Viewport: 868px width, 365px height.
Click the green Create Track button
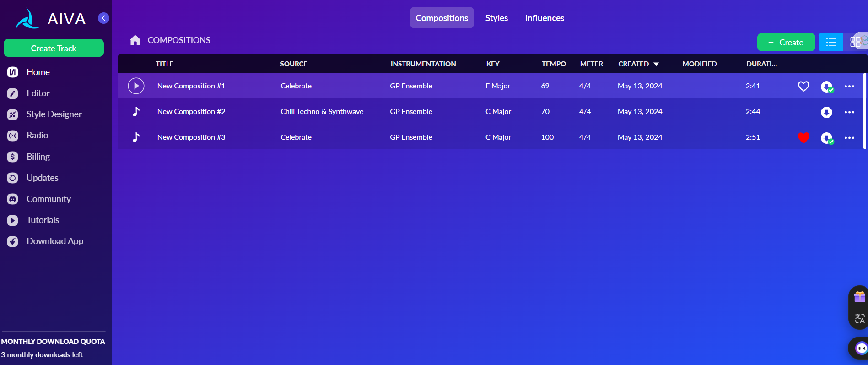[54, 48]
